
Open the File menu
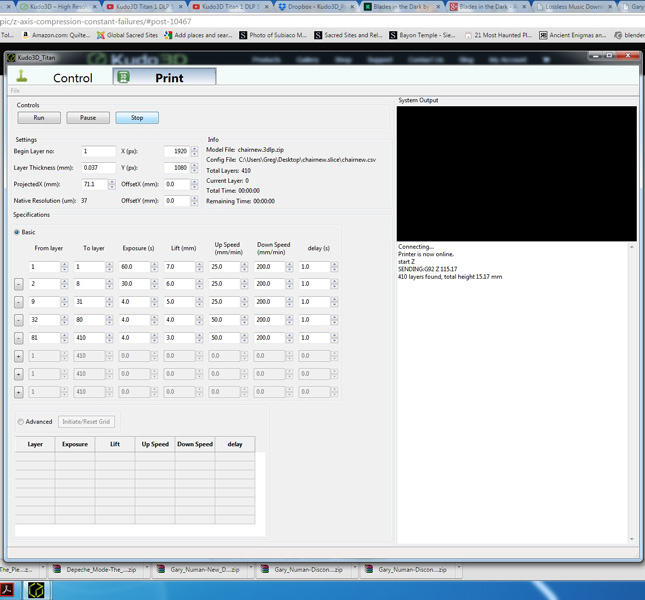[15, 91]
